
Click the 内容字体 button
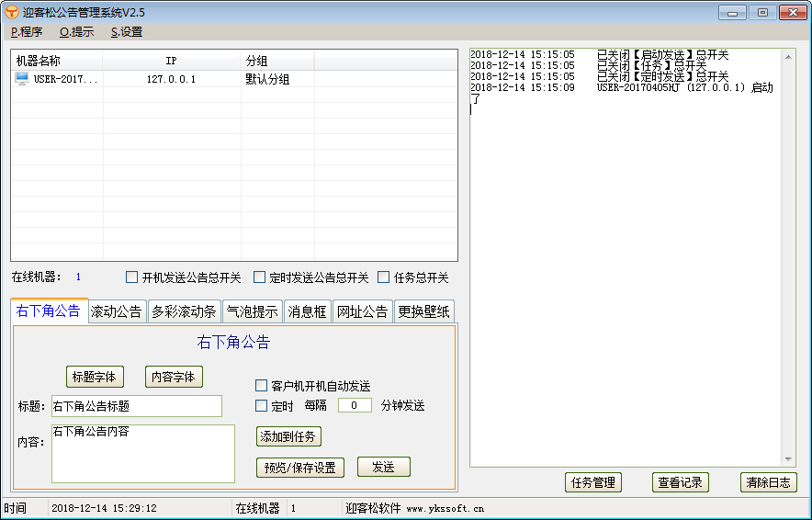174,377
